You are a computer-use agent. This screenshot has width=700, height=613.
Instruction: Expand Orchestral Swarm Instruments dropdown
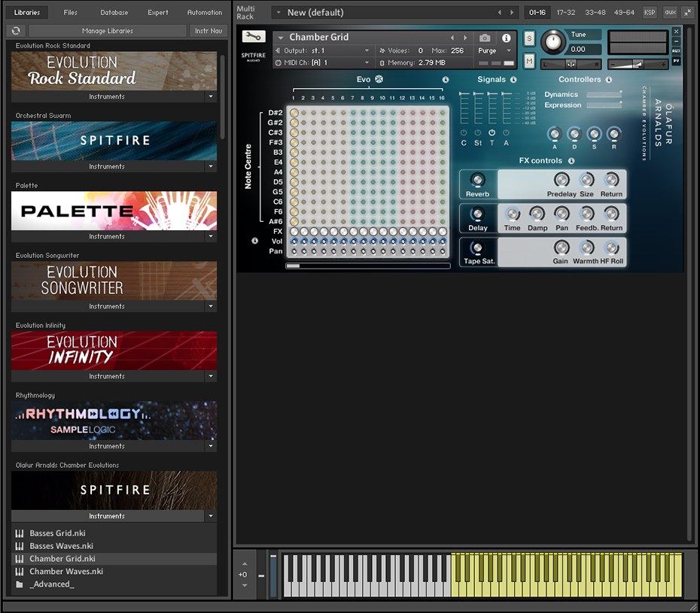point(211,166)
